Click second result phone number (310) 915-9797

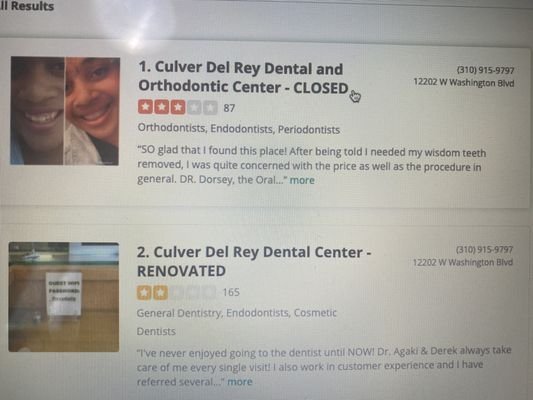(484, 250)
